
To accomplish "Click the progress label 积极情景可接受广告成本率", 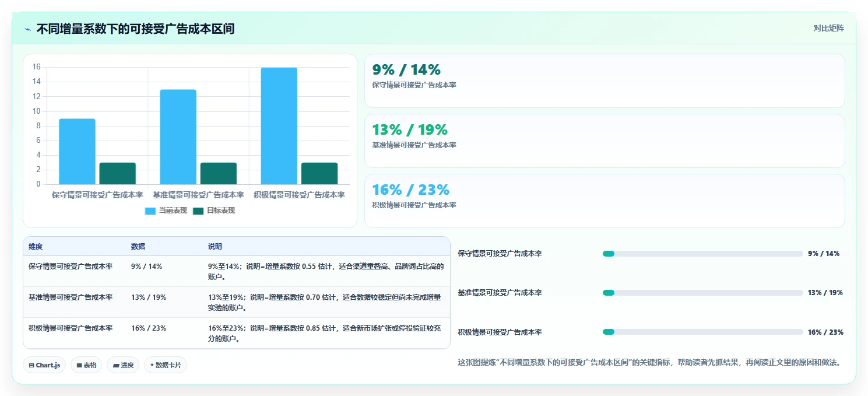I will (500, 332).
